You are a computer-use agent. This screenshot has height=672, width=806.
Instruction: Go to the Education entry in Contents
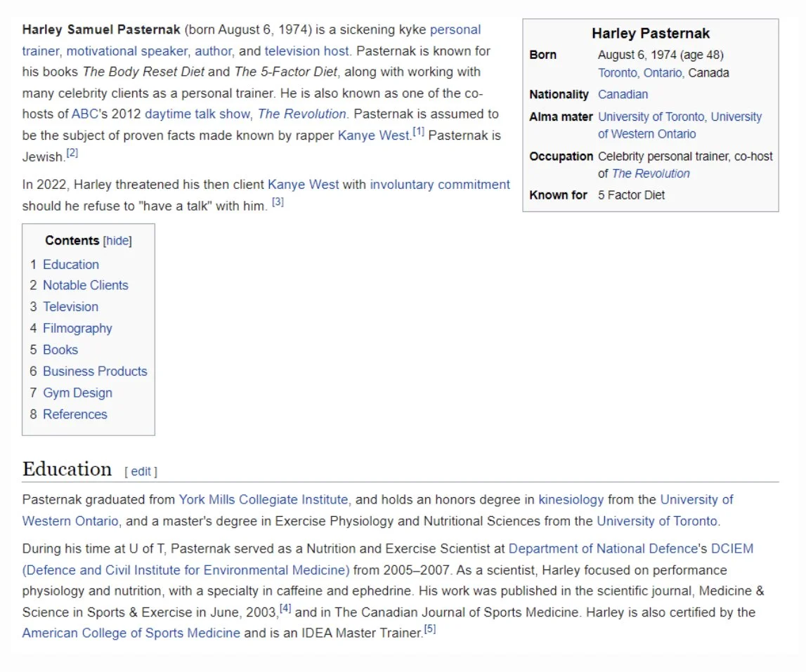click(71, 265)
